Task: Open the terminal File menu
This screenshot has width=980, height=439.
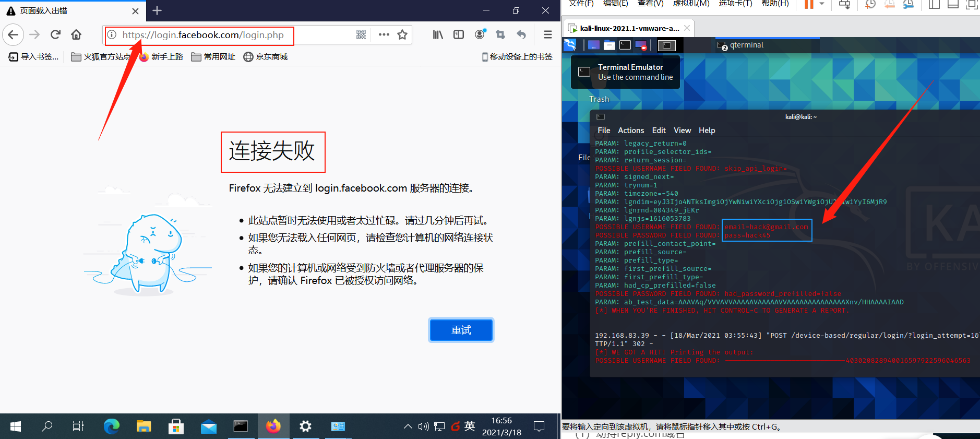Action: [604, 130]
